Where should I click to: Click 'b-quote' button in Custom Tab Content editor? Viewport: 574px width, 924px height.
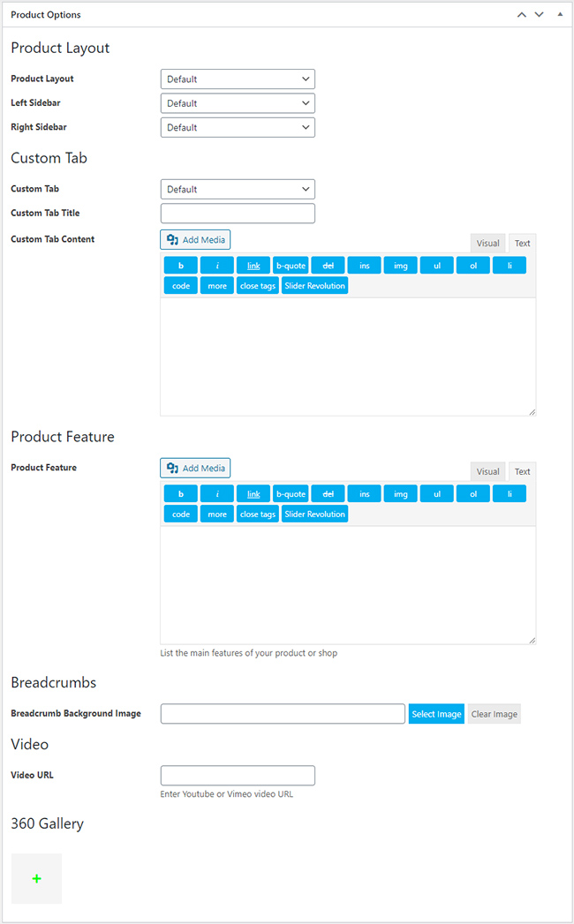[291, 266]
